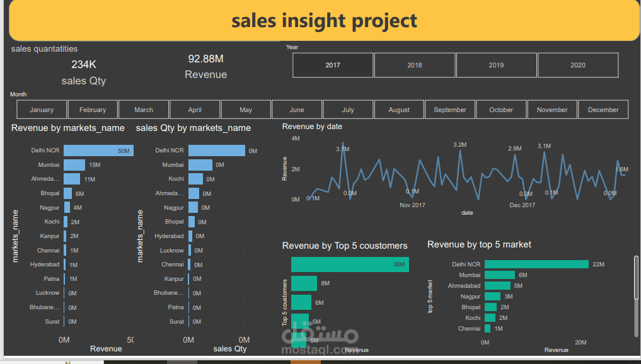Filter by the July month button

[x=348, y=109]
